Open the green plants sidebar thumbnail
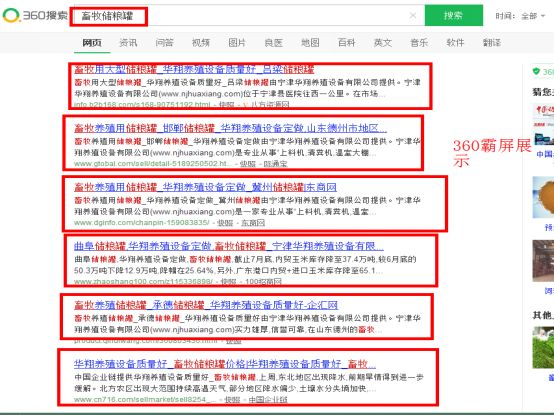This screenshot has height=415, width=554. 543,347
